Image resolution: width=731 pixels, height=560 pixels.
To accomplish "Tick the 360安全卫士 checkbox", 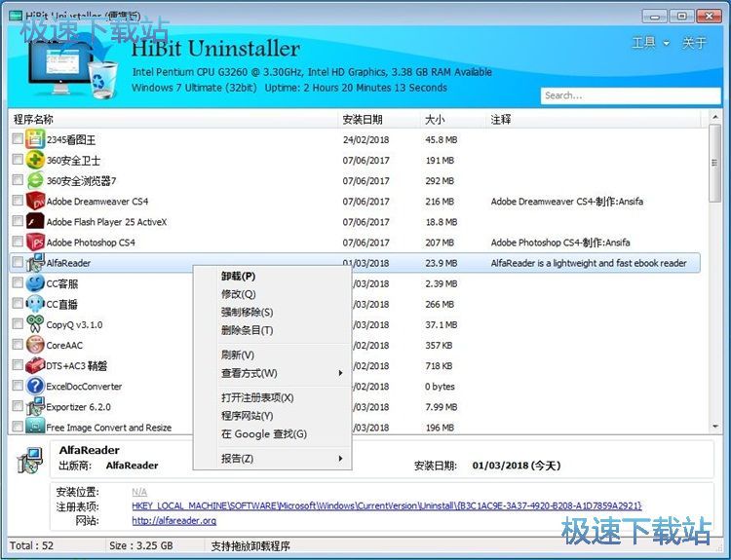I will pos(18,160).
